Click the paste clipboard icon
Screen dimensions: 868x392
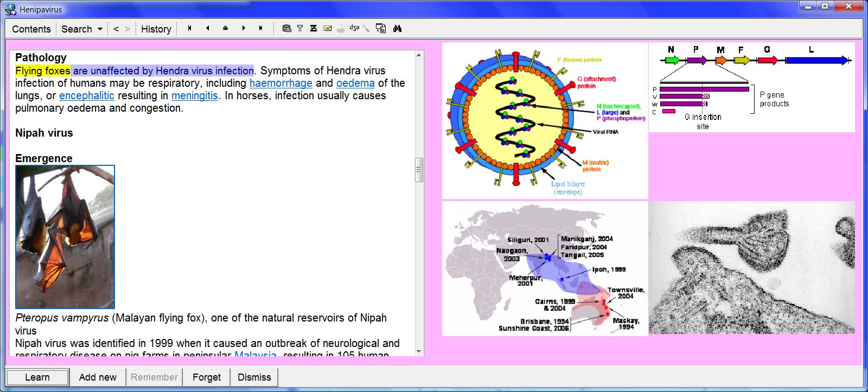286,28
